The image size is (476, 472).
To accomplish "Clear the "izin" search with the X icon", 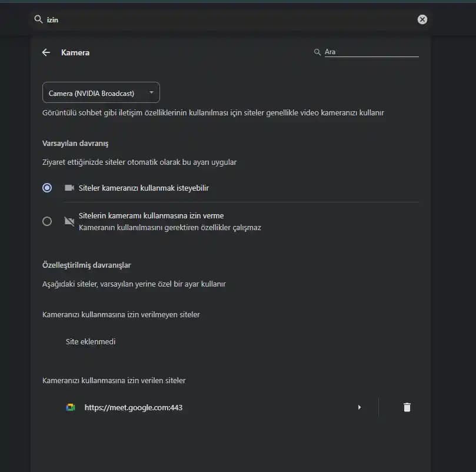I will tap(422, 19).
